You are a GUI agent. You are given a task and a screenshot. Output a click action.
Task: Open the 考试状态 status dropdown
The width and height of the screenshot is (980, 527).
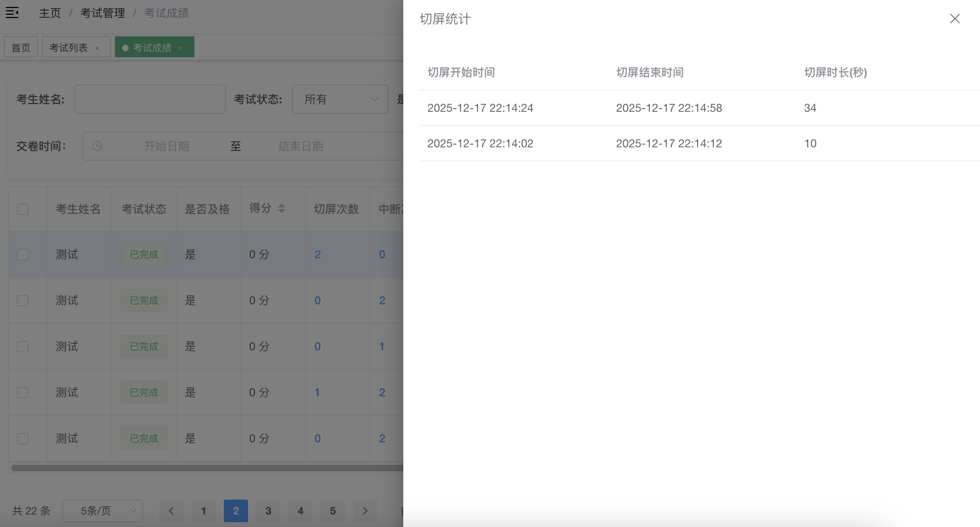340,99
